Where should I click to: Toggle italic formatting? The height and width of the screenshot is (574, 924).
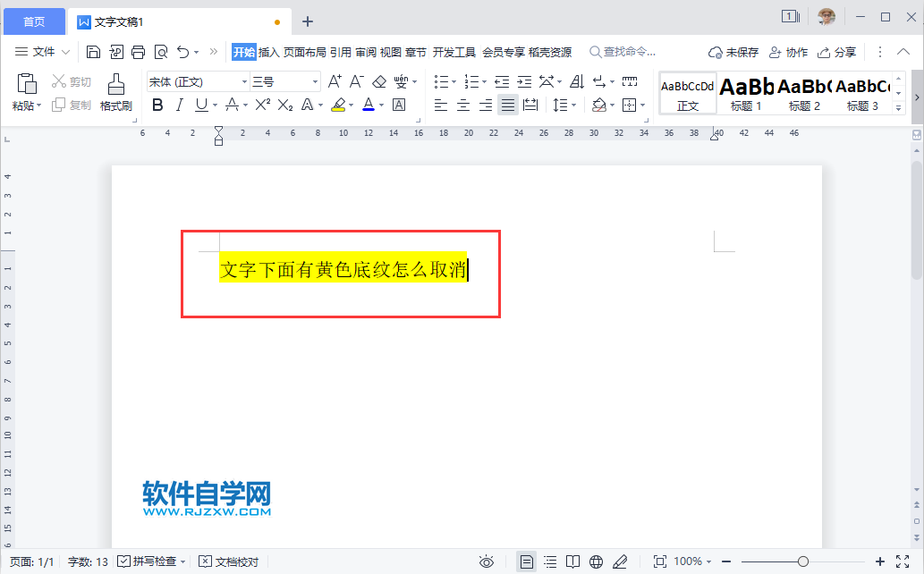tap(178, 105)
